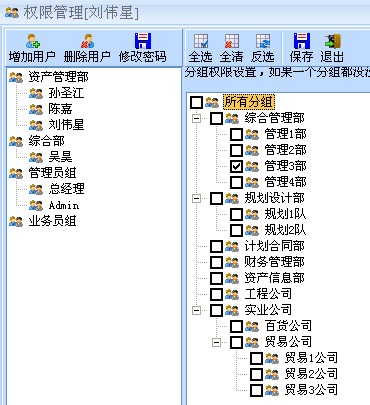
Task: Click the user icon beside 总经理
Action: pyautogui.click(x=36, y=189)
